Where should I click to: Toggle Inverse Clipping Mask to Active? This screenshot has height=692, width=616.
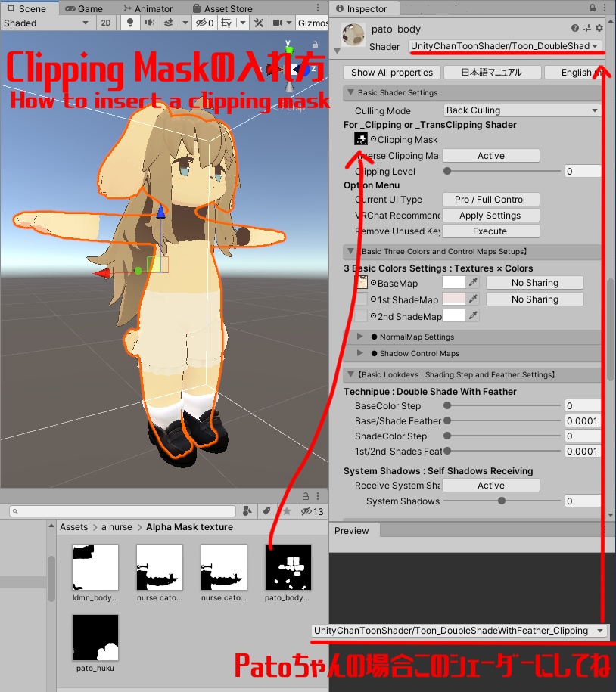pos(490,155)
